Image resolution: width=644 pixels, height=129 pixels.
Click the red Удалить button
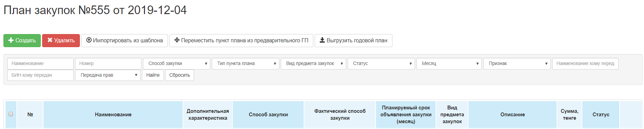coord(61,40)
